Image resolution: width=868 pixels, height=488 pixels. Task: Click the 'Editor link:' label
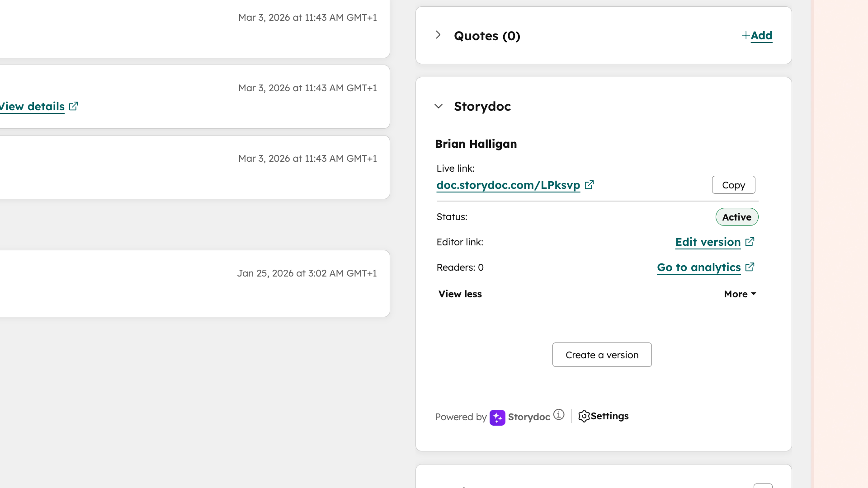pyautogui.click(x=460, y=242)
